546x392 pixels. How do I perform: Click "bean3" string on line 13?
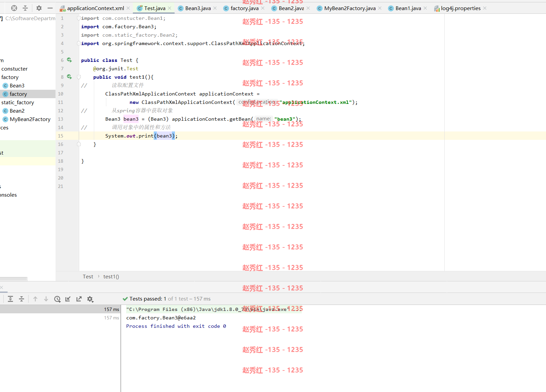pyautogui.click(x=285, y=119)
